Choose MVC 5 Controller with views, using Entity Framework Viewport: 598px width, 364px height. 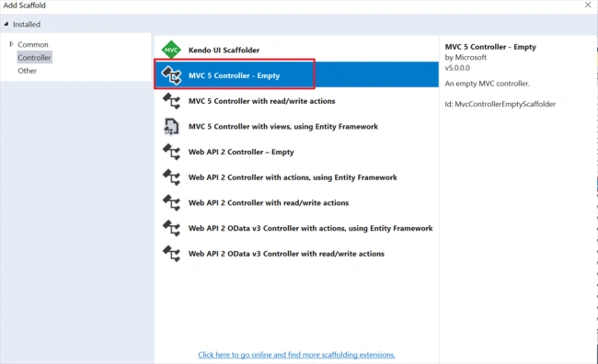[x=296, y=126]
